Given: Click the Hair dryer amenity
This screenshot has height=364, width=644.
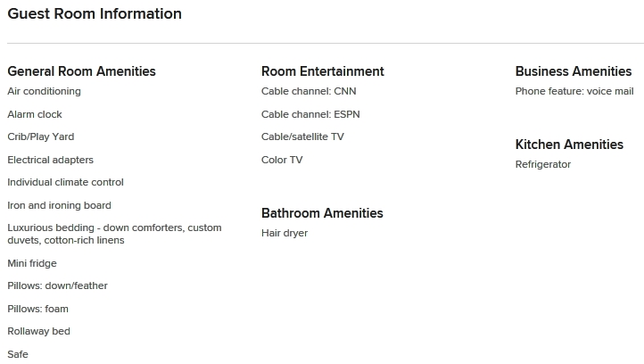Looking at the screenshot, I should tap(285, 233).
